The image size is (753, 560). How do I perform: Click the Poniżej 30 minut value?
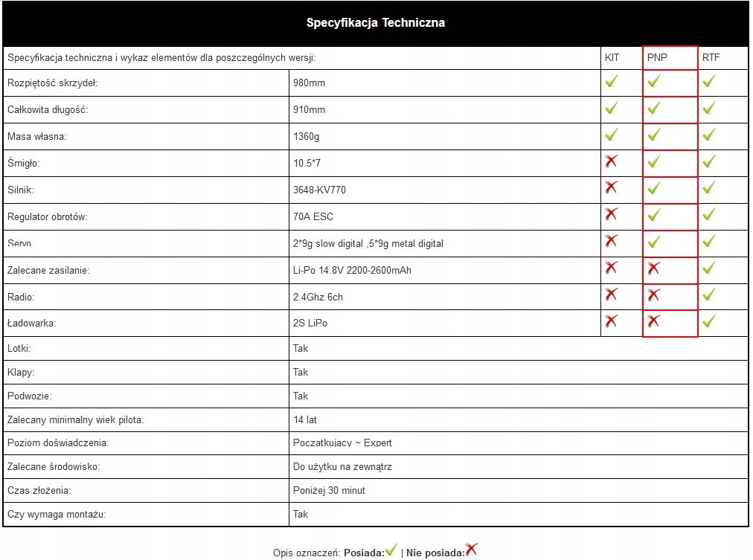pos(329,490)
